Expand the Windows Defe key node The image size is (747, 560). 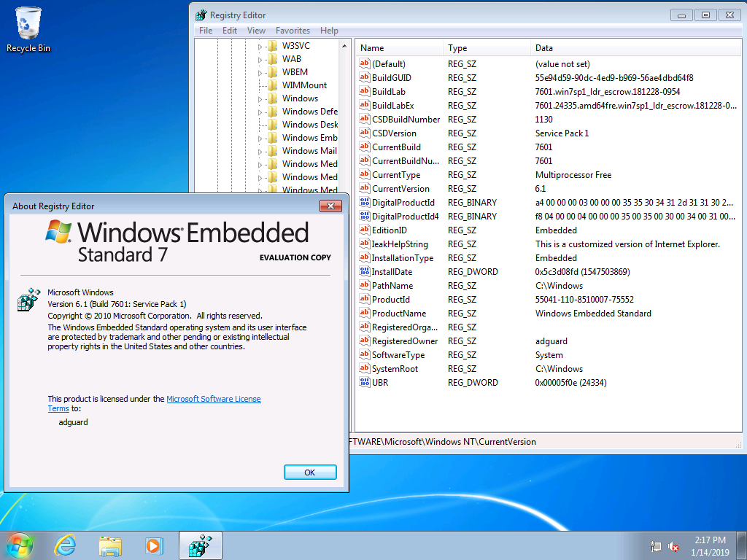pyautogui.click(x=260, y=112)
